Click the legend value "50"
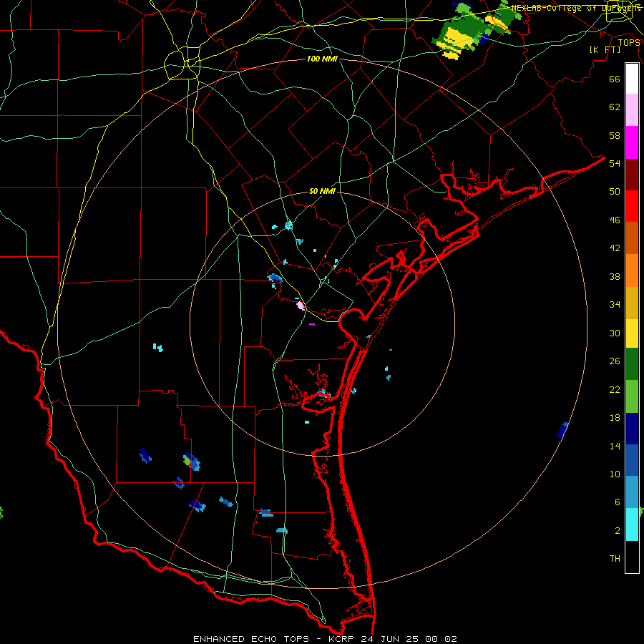 tap(615, 191)
